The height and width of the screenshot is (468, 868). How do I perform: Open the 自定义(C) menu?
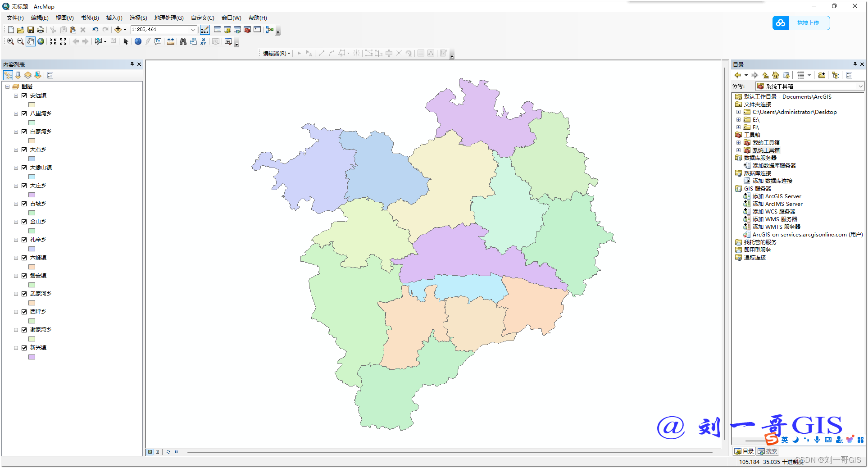[203, 18]
